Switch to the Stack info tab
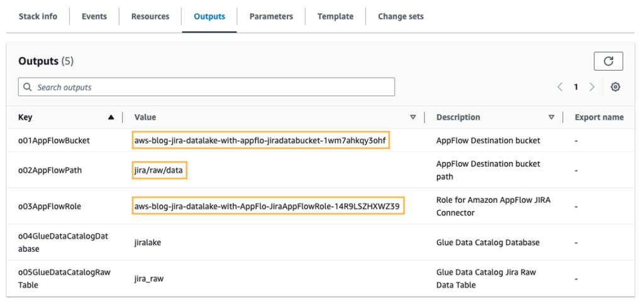The image size is (644, 303). 38,16
